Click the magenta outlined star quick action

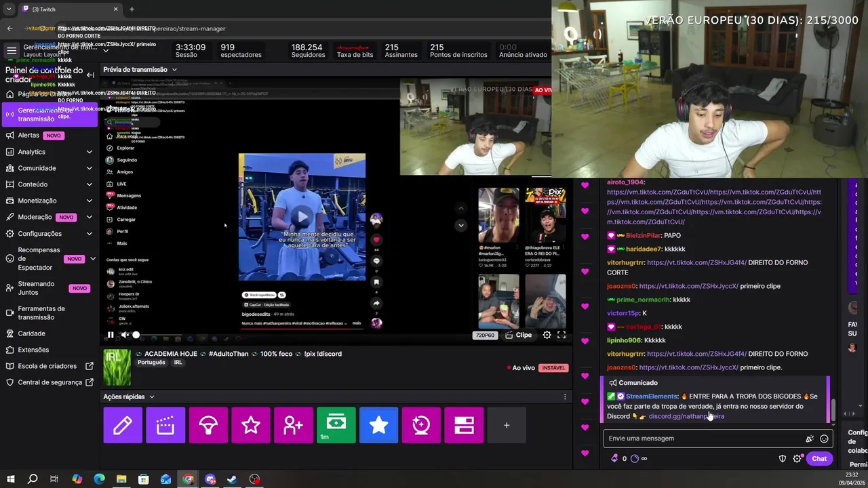point(251,425)
